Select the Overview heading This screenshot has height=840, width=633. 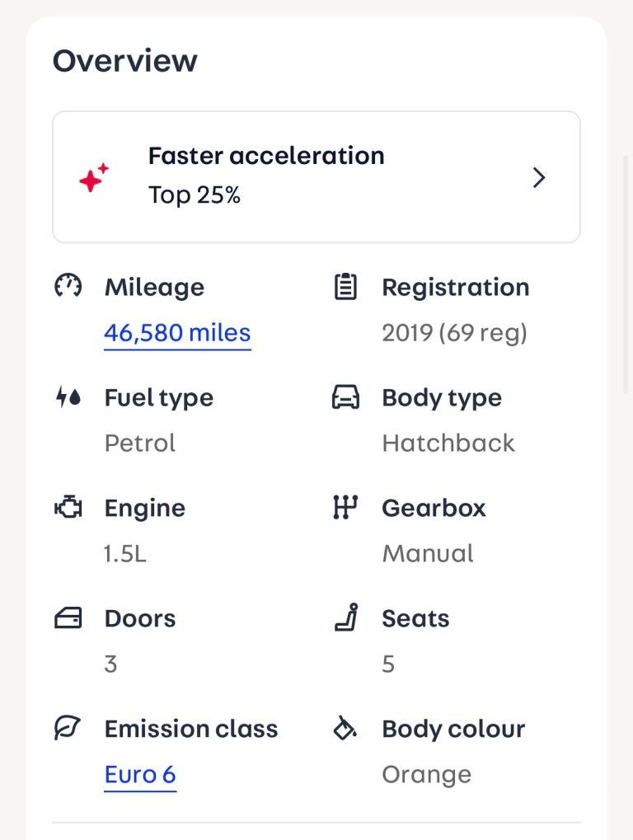pos(124,60)
